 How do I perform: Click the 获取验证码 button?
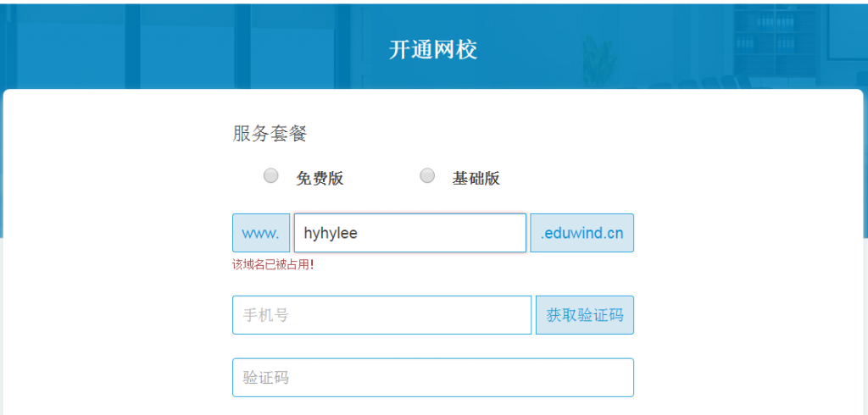585,315
